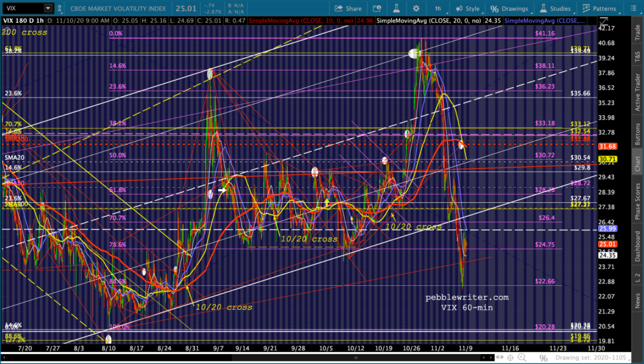Click the $36.23 Fibonacci level label
The height and width of the screenshot is (364, 644).
click(x=545, y=87)
